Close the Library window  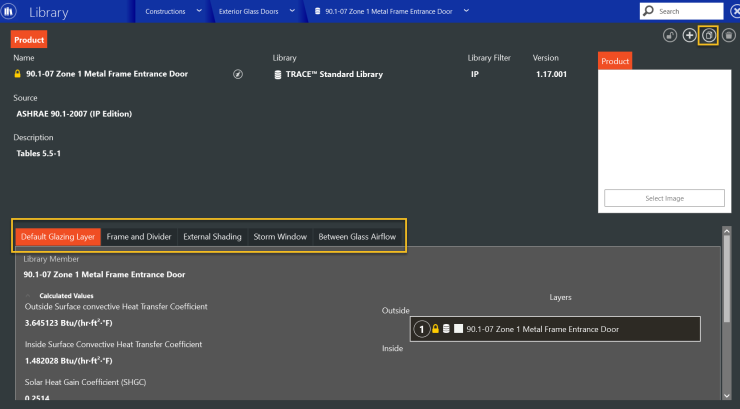(735, 11)
